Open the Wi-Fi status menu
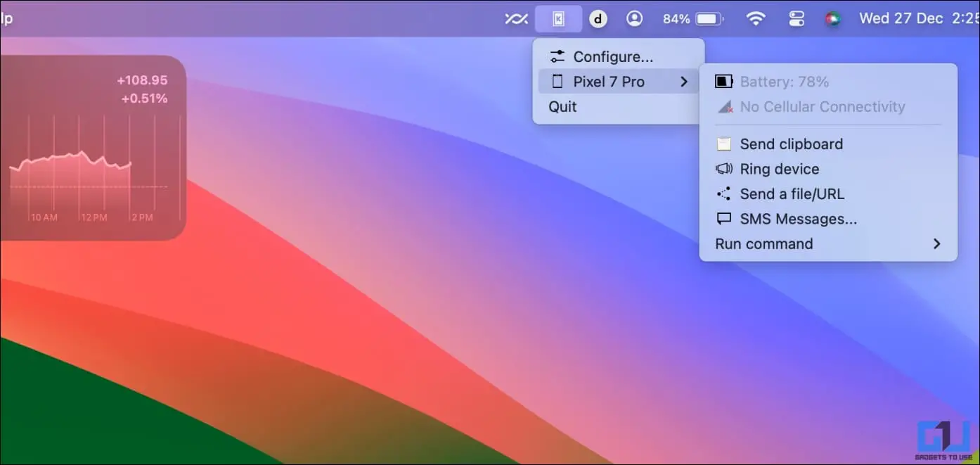The width and height of the screenshot is (980, 465). coord(756,19)
